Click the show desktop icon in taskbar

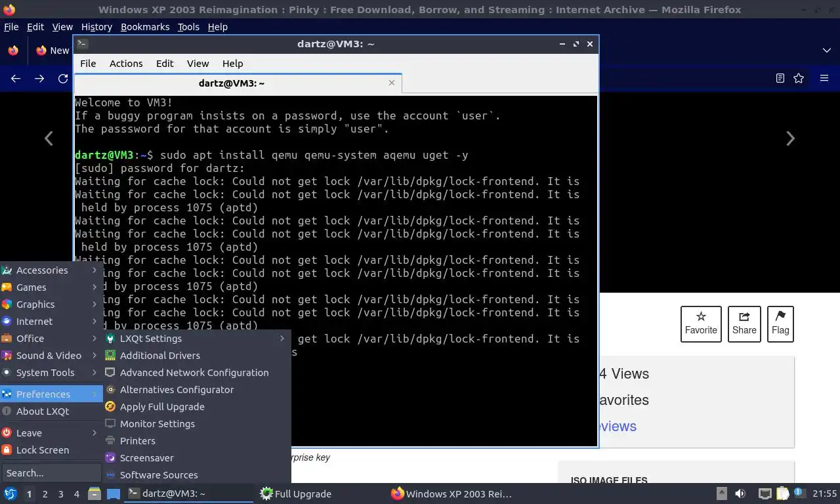click(x=114, y=493)
